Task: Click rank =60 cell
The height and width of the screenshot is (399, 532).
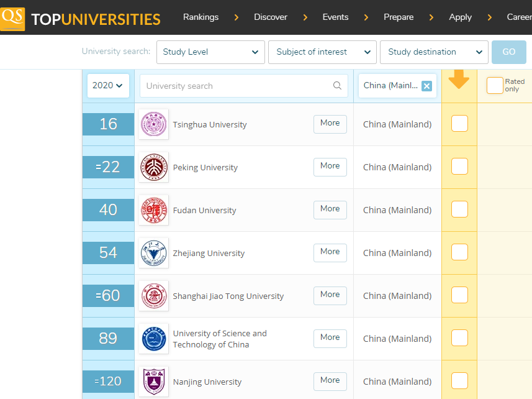Action: (108, 295)
